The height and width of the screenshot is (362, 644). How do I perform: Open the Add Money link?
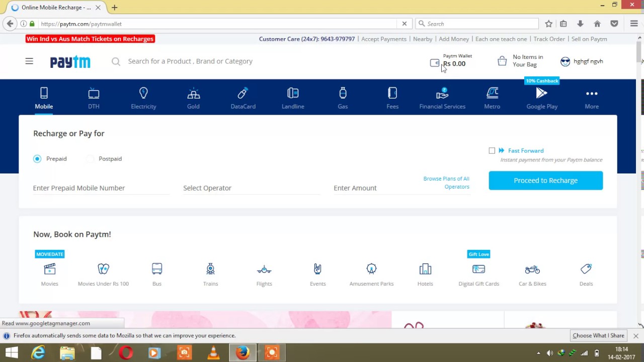454,39
